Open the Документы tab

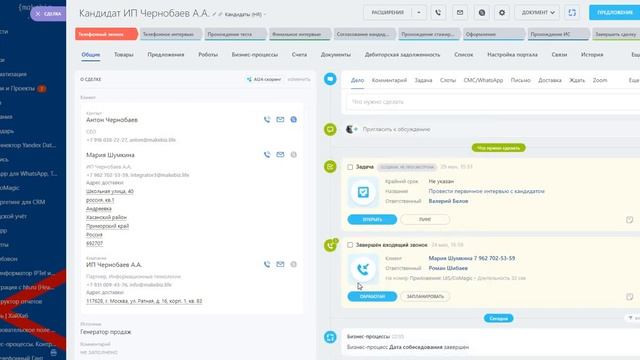click(336, 55)
